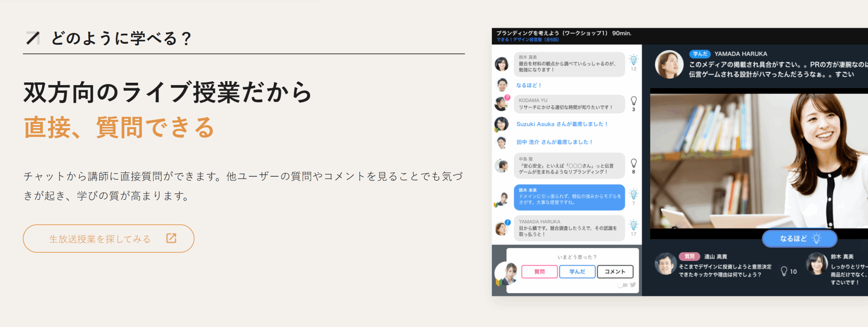The width and height of the screenshot is (868, 327).
Task: Click the diagonal slash icon beside section heading
Action: [x=33, y=38]
